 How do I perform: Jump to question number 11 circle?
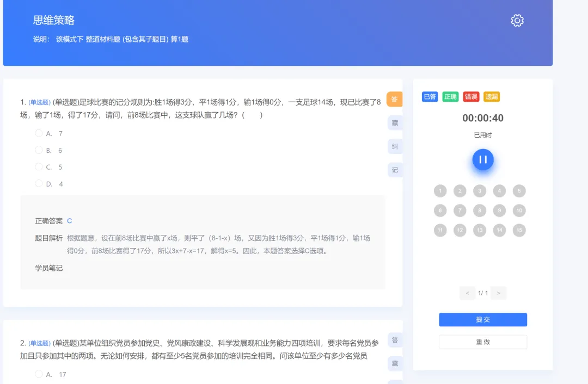440,230
